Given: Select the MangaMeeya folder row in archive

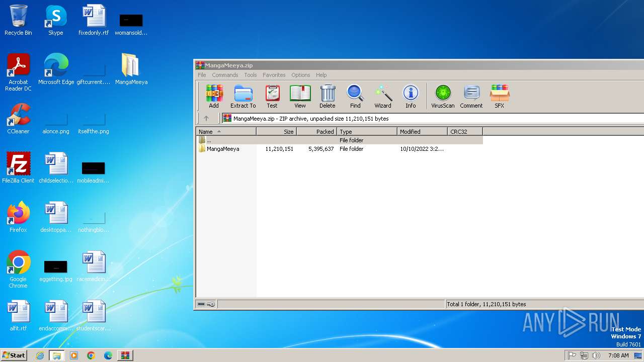Looking at the screenshot, I should point(340,149).
